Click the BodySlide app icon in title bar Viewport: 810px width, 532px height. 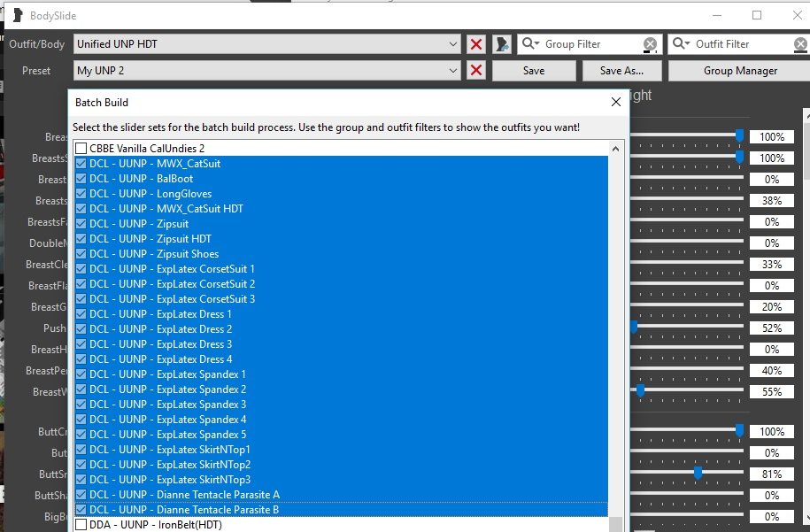click(18, 16)
